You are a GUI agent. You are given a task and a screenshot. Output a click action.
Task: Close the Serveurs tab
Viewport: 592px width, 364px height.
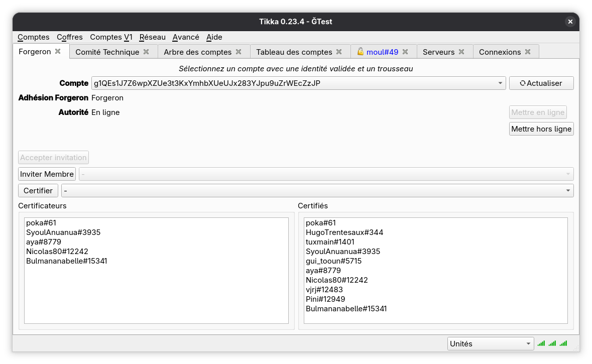461,52
